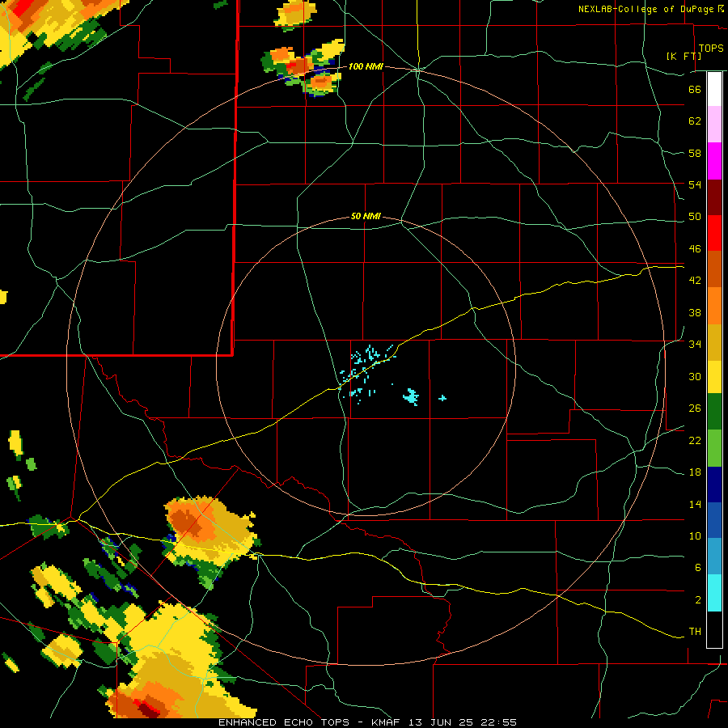The image size is (728, 728).
Task: Click the "KMAF" station identifier in caption
Action: point(387,722)
